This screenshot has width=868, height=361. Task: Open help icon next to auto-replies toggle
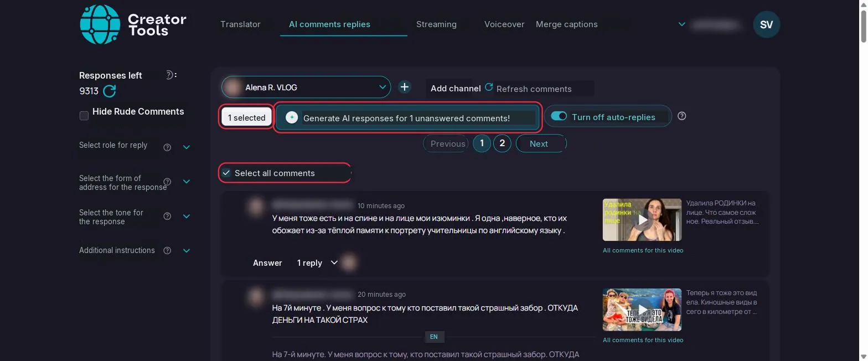pyautogui.click(x=682, y=116)
